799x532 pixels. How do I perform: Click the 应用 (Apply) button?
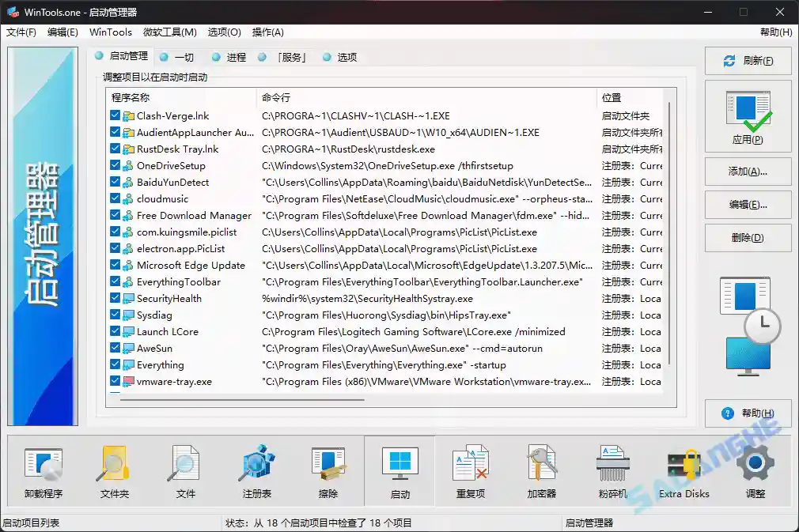tap(747, 117)
